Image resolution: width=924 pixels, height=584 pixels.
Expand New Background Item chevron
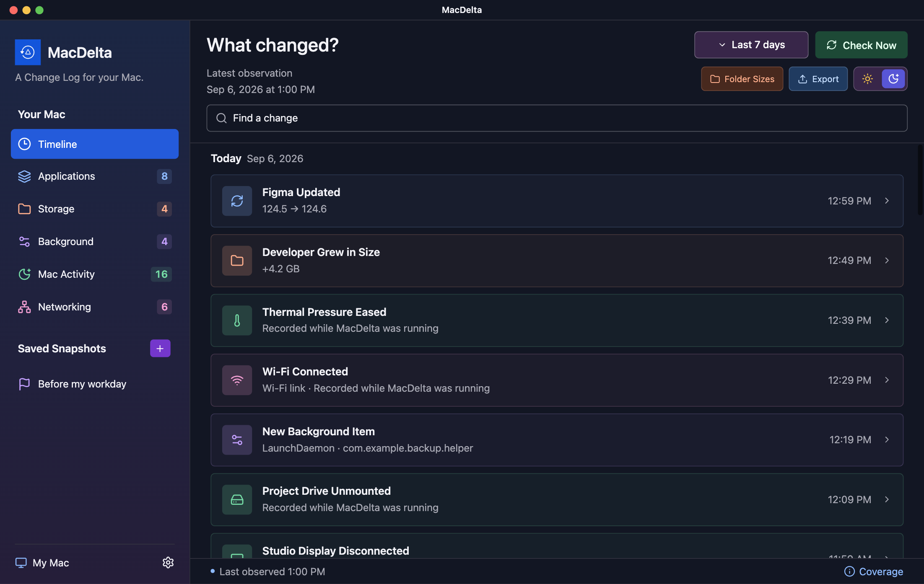pos(887,440)
